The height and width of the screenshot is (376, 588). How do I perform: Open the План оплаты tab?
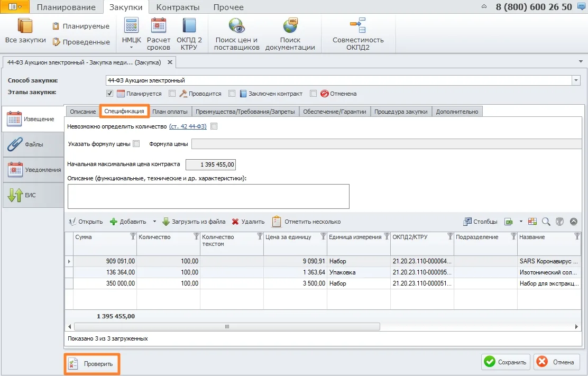170,112
